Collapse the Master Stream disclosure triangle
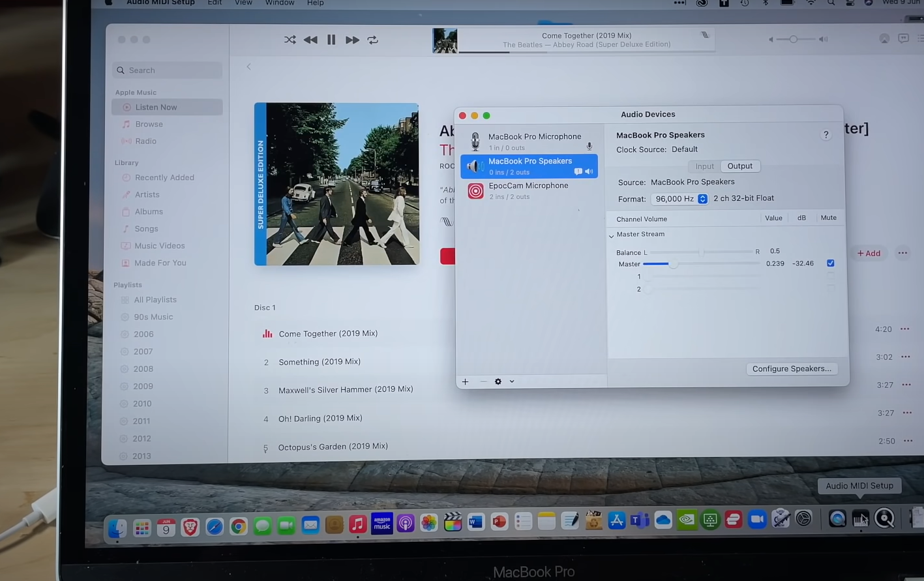 612,235
